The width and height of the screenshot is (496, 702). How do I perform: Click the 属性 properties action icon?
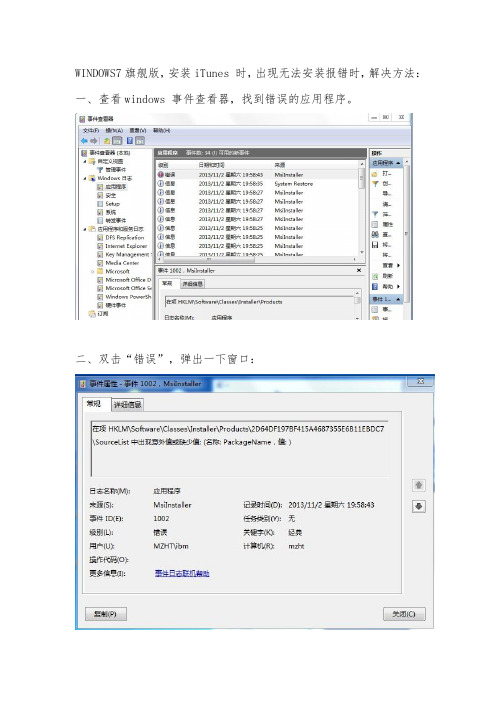point(375,224)
